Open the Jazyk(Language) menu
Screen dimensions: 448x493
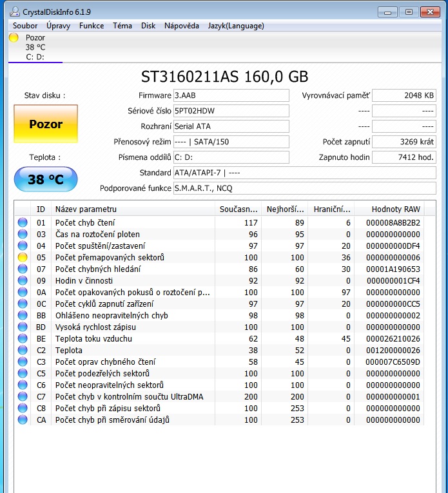coord(236,26)
